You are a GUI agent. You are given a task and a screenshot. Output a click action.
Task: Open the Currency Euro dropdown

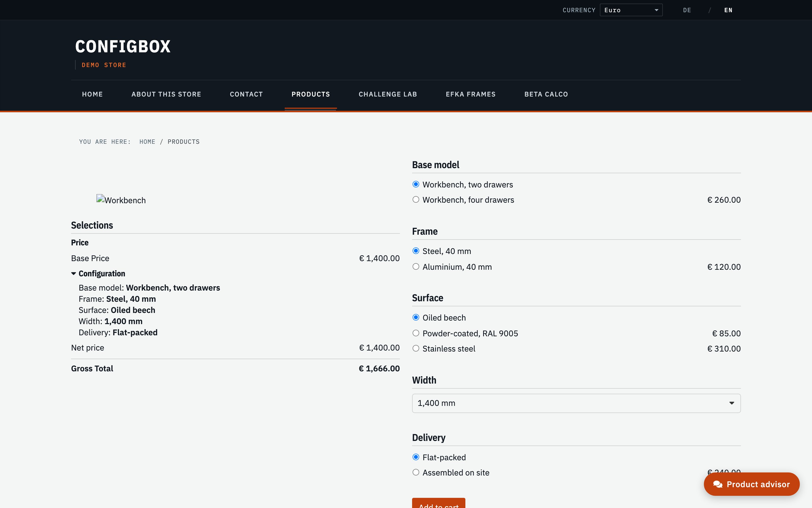click(631, 10)
